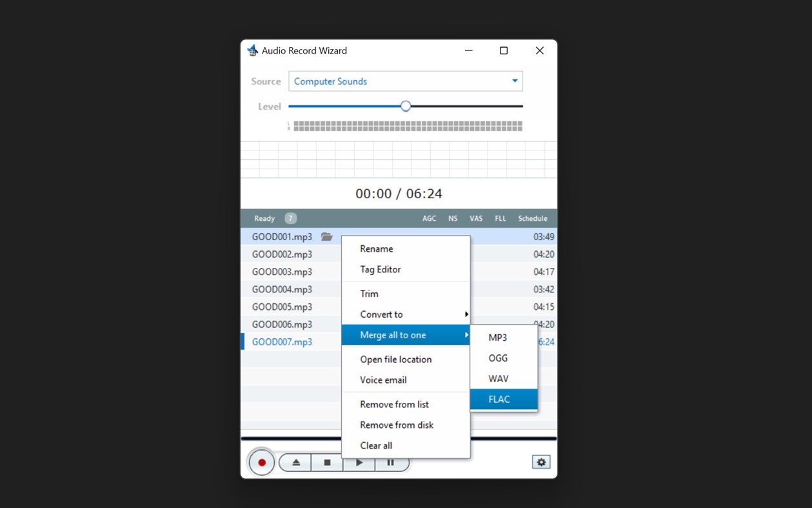The height and width of the screenshot is (508, 812).
Task: Click the Audio Record Wizard titlebar icon
Action: point(252,50)
